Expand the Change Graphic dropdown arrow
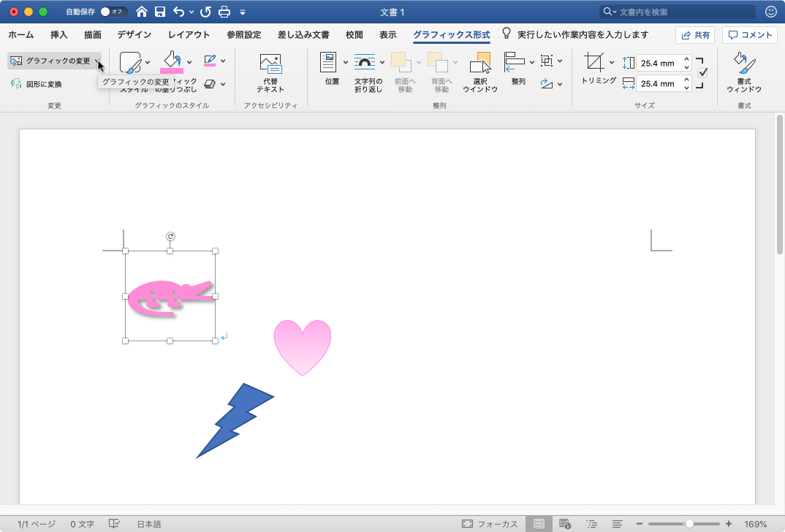The width and height of the screenshot is (785, 532). click(97, 61)
